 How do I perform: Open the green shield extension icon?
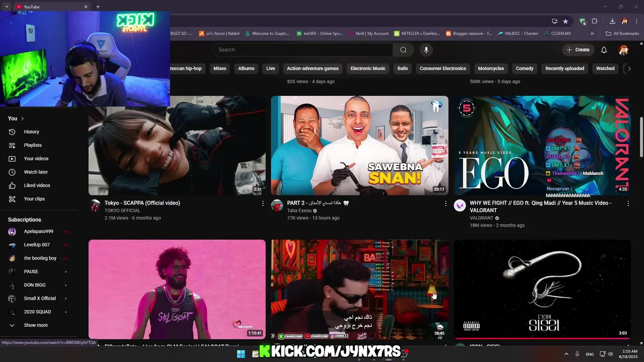pyautogui.click(x=583, y=21)
